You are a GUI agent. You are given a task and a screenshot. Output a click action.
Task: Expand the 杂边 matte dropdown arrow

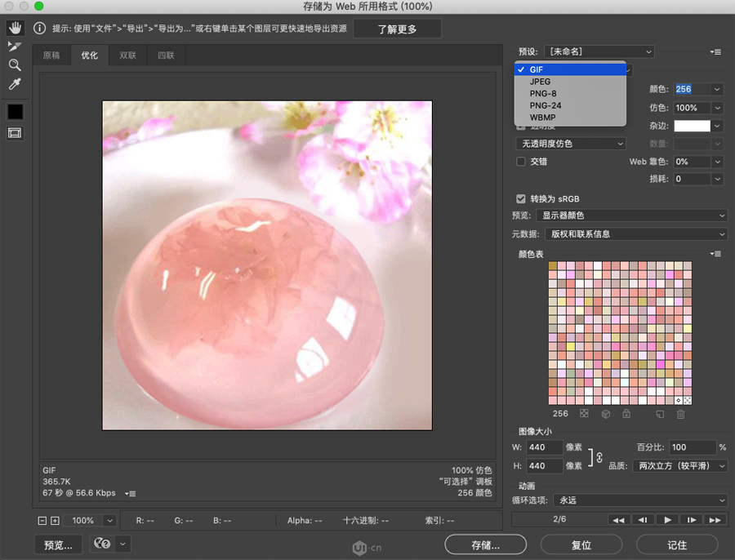click(x=717, y=126)
